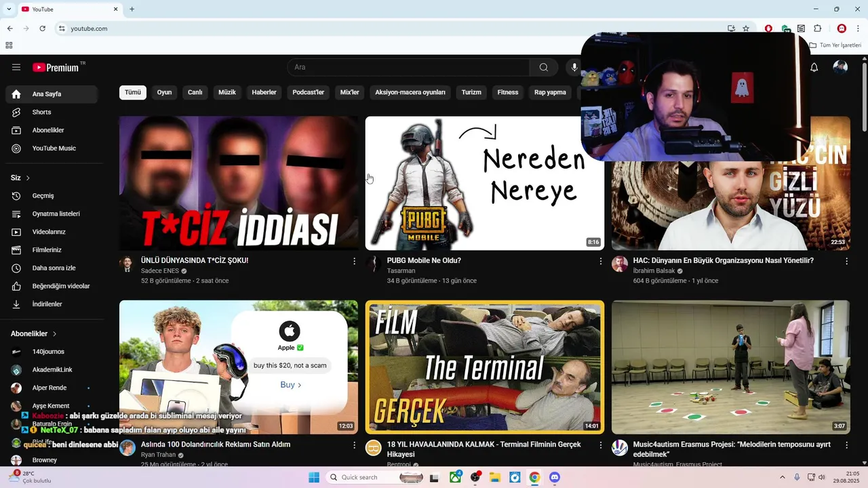Open AkademikLink subscription channel

tap(52, 370)
